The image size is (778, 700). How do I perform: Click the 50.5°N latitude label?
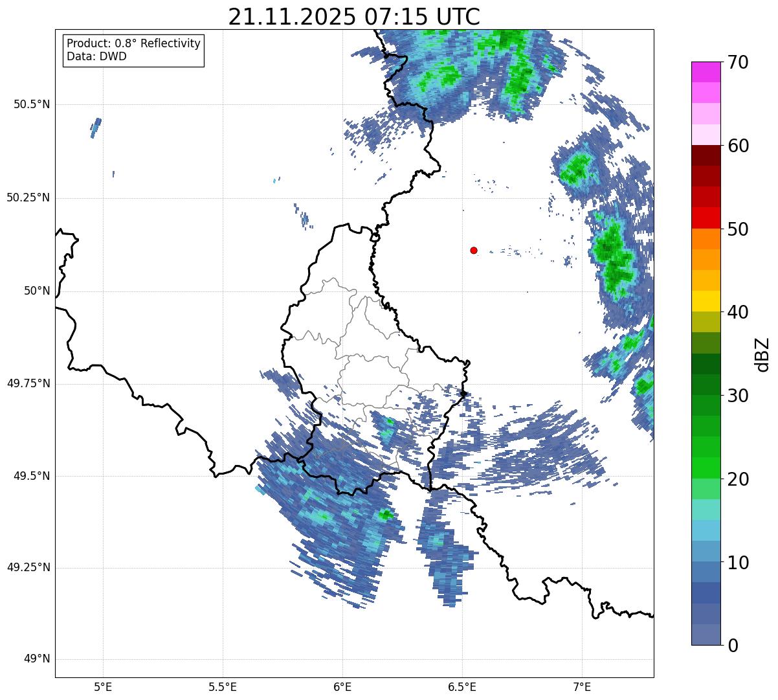[32, 104]
